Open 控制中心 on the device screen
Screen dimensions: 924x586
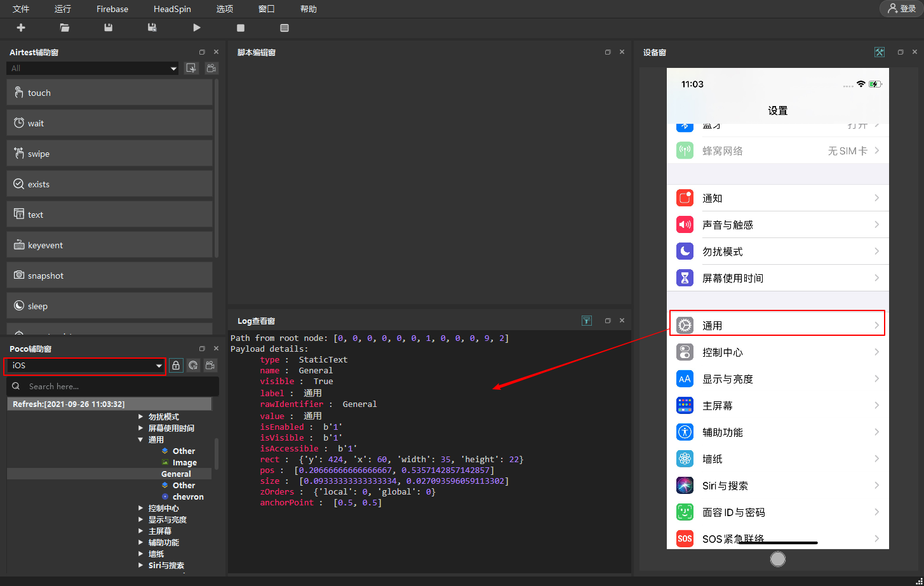click(778, 352)
